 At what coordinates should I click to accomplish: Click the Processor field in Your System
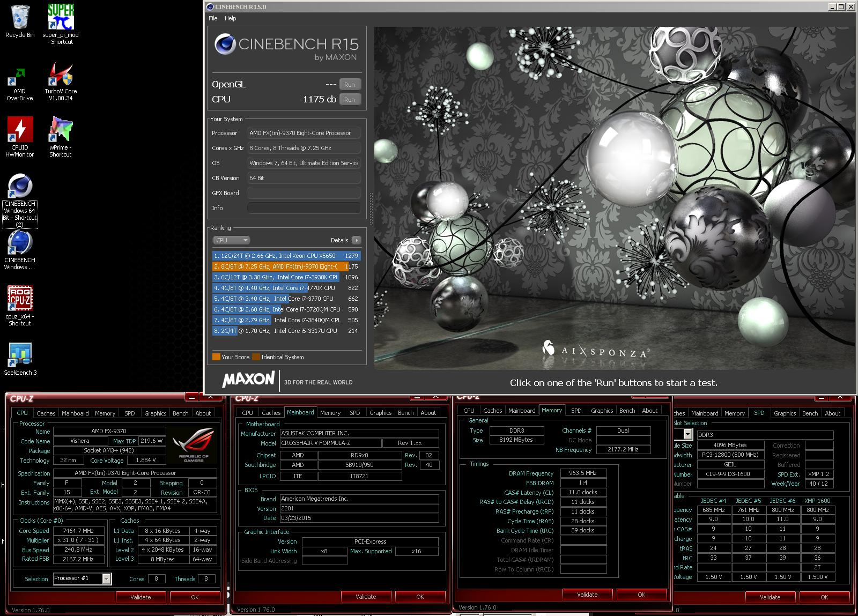tap(304, 133)
